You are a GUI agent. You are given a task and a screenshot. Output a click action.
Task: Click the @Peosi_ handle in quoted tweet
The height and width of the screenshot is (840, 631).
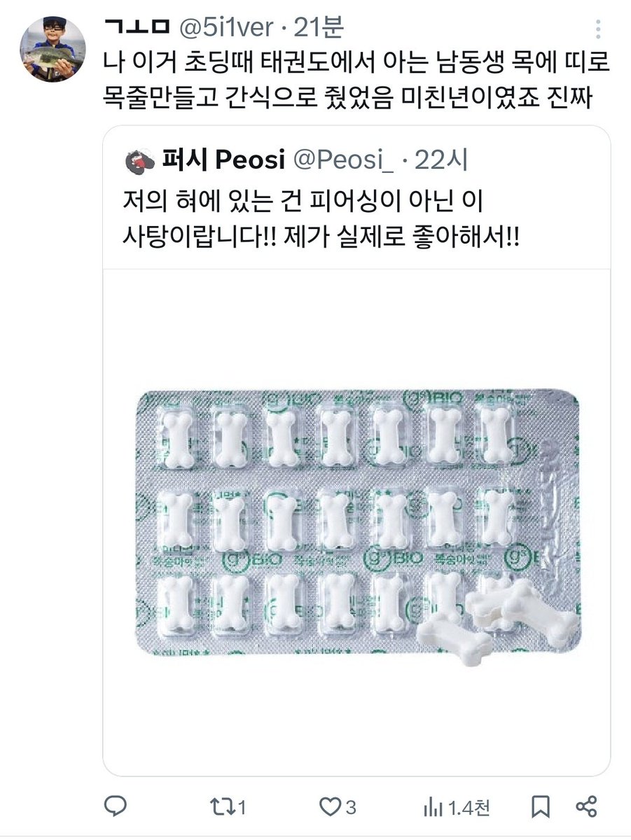(x=344, y=162)
